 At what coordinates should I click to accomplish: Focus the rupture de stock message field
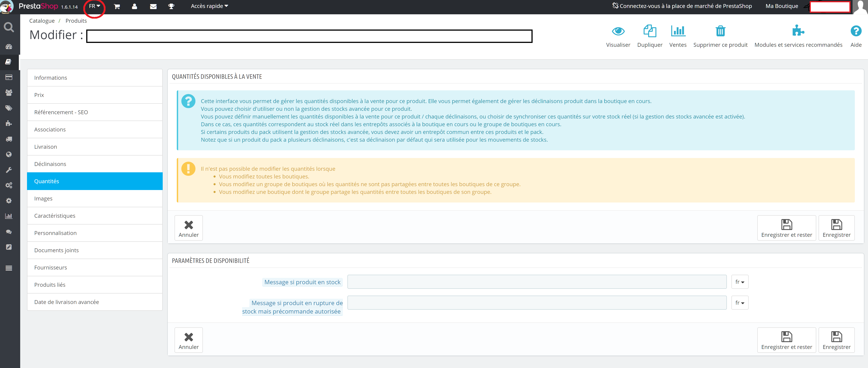click(x=537, y=303)
